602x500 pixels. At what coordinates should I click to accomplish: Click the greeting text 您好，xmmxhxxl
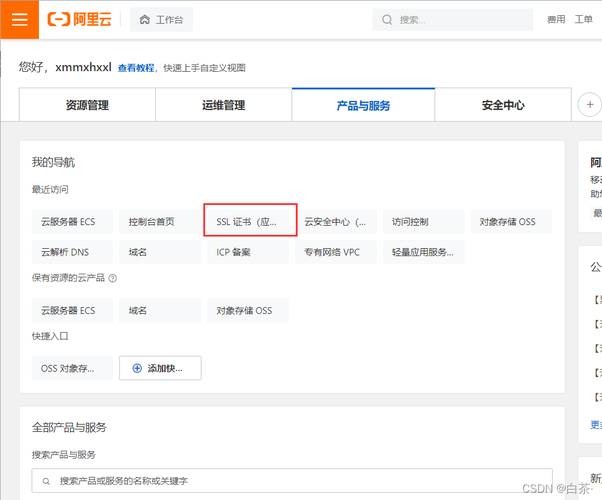(x=65, y=67)
